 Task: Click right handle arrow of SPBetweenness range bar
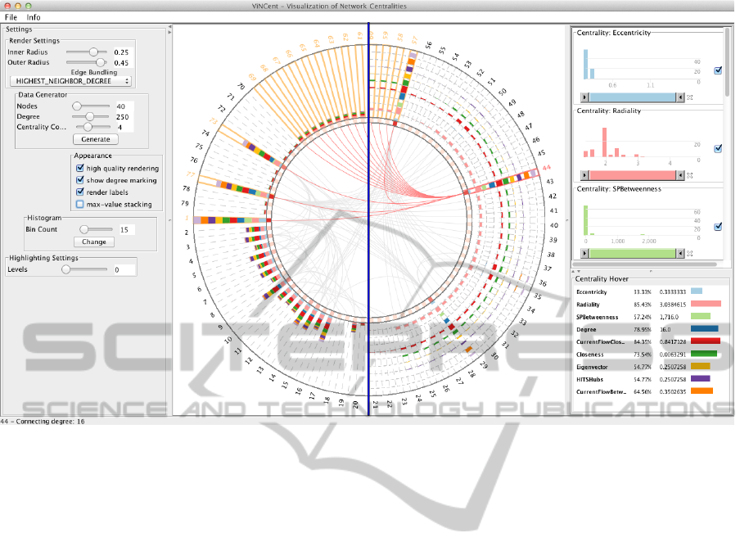[681, 255]
